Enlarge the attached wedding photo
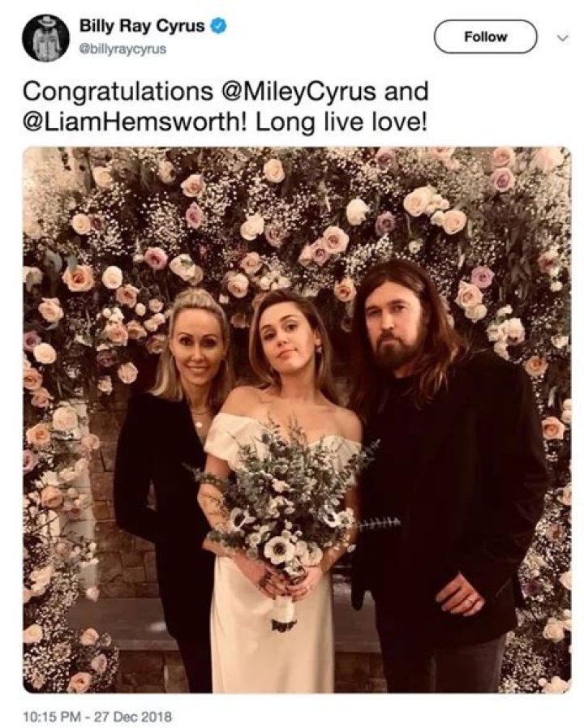This screenshot has height=728, width=584. [x=292, y=422]
